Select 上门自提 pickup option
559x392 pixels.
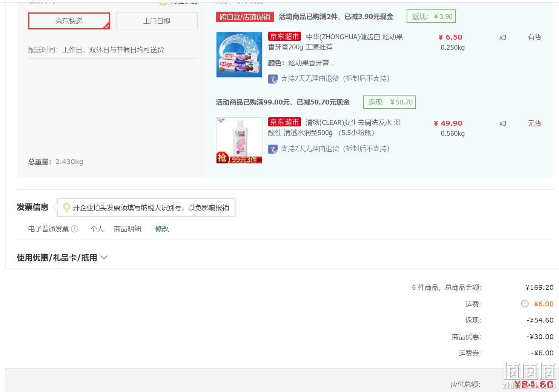click(x=157, y=21)
